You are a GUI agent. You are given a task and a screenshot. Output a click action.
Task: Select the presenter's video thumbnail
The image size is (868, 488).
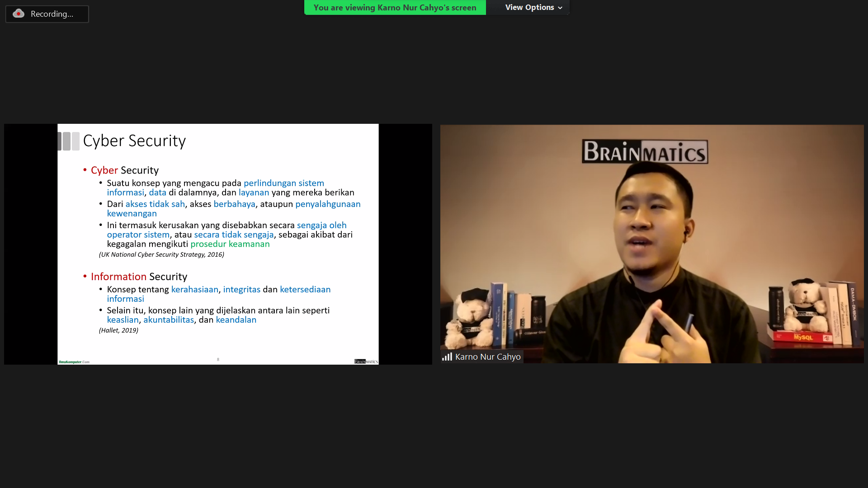click(651, 244)
